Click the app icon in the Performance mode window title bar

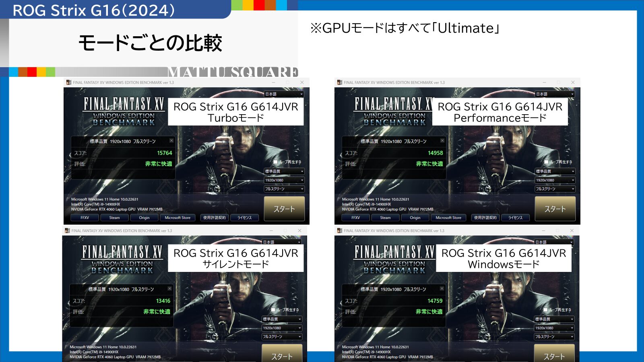[x=340, y=82]
